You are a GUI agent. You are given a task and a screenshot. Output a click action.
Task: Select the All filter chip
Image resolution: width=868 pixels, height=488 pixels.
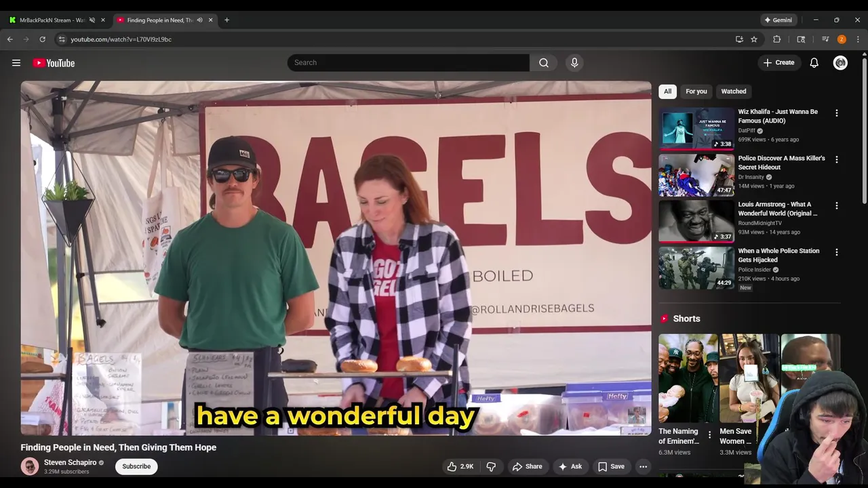[667, 91]
